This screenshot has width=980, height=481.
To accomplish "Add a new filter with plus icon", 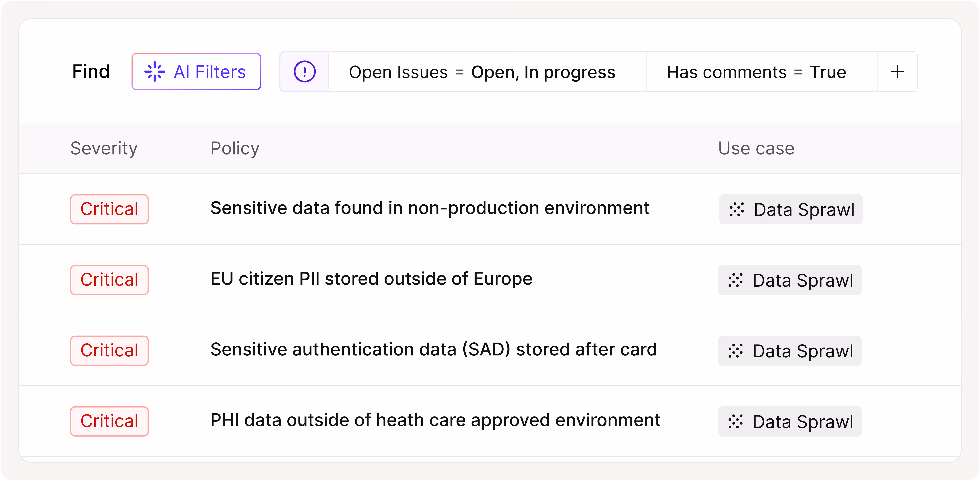I will pos(897,71).
